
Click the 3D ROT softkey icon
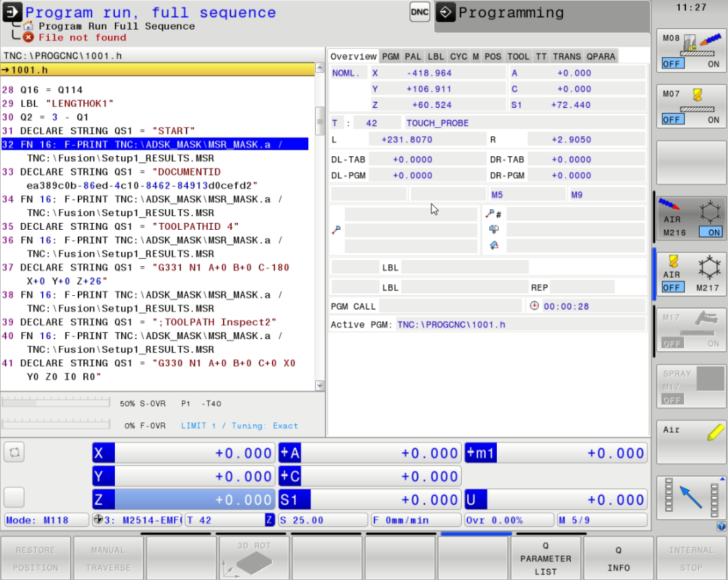click(254, 557)
